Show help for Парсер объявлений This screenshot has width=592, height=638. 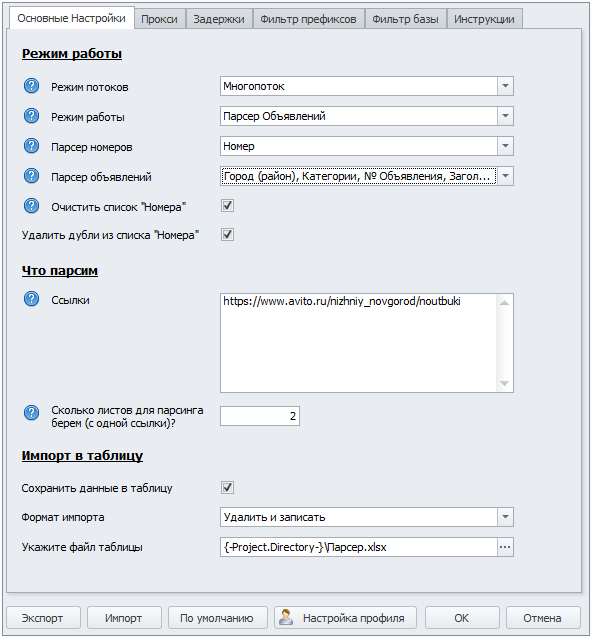31,176
